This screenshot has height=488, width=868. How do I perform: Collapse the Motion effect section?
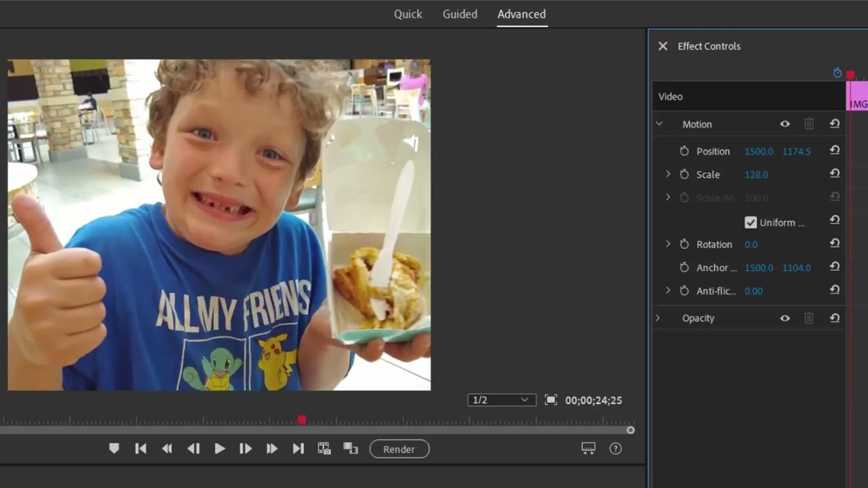(x=659, y=124)
